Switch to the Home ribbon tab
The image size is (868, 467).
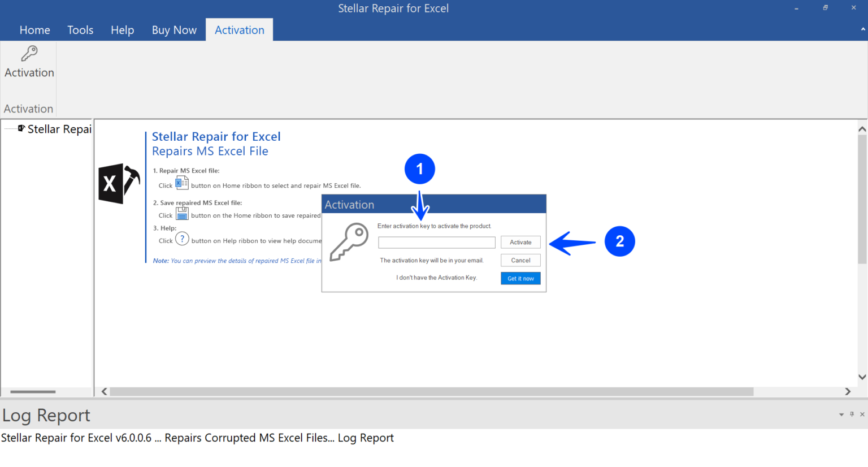tap(34, 29)
